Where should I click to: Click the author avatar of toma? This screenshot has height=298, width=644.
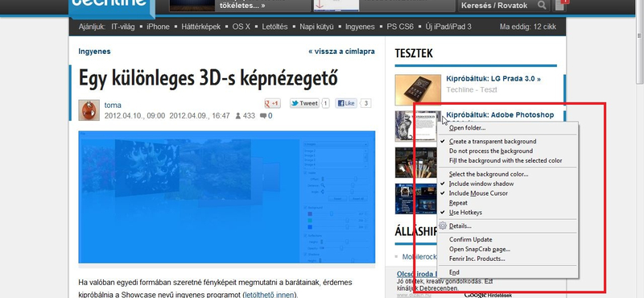pos(89,110)
